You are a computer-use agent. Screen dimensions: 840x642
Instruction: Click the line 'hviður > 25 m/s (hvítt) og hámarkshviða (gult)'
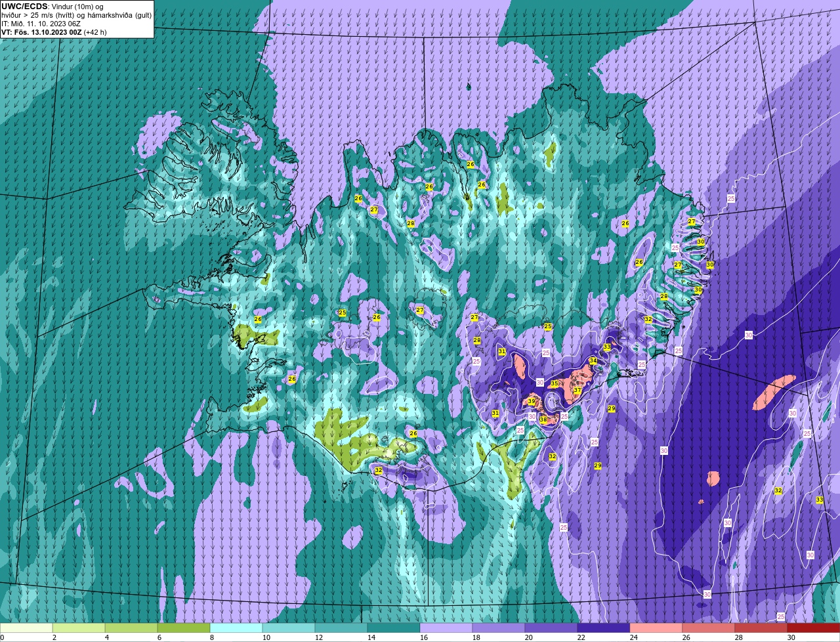click(76, 14)
